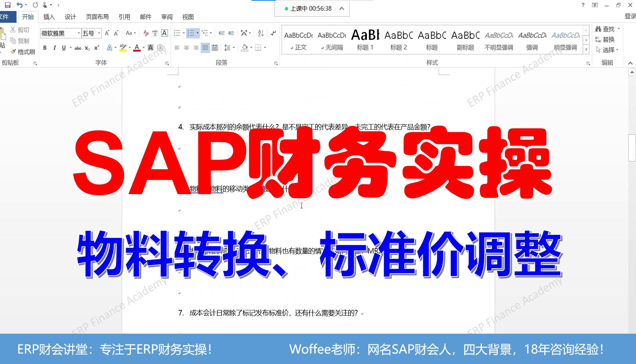636x364 pixels.
Task: Expand the font color arrow
Action: pyautogui.click(x=143, y=48)
